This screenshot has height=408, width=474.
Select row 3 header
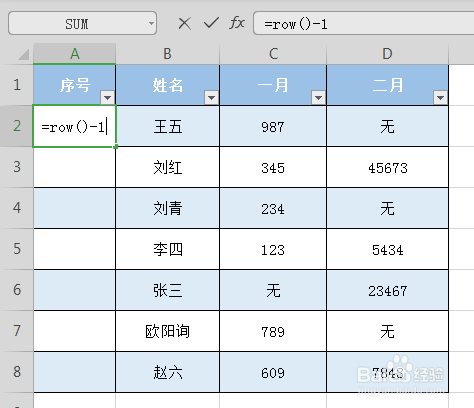17,167
